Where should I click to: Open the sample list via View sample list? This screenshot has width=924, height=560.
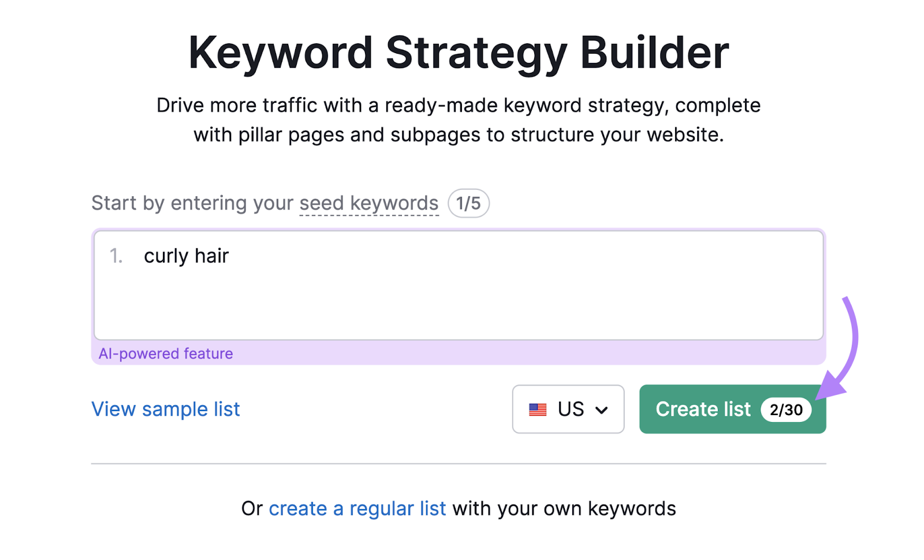click(165, 409)
